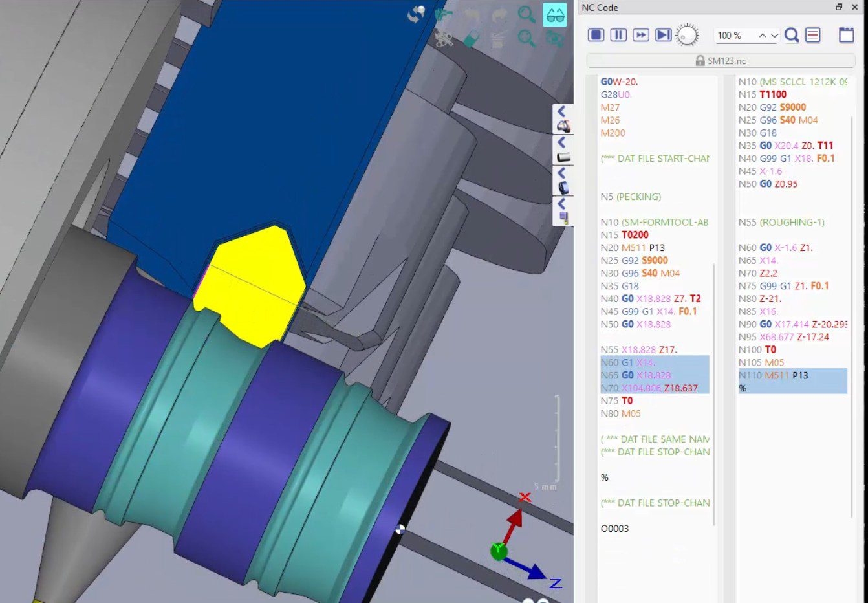The width and height of the screenshot is (868, 603).
Task: Click the 100 % speed field
Action: pos(733,36)
